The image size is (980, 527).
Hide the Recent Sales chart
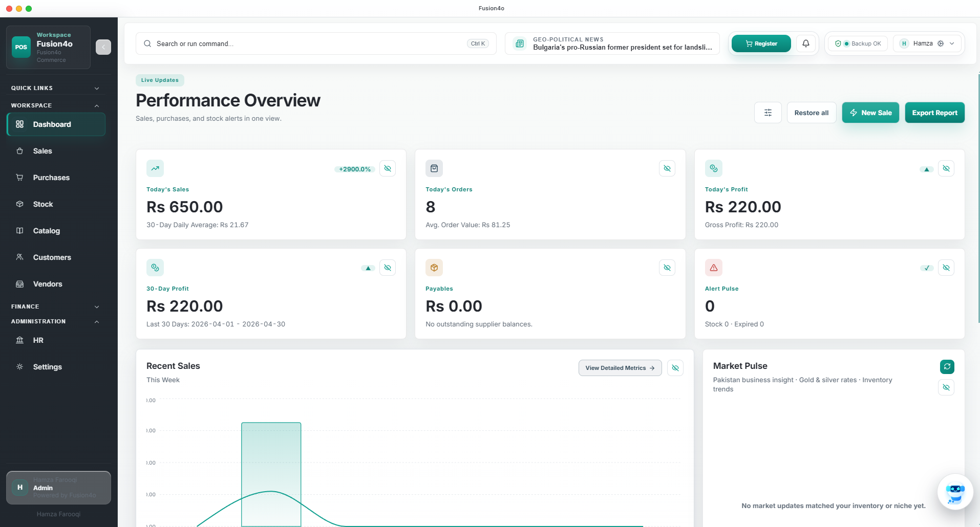click(x=675, y=368)
